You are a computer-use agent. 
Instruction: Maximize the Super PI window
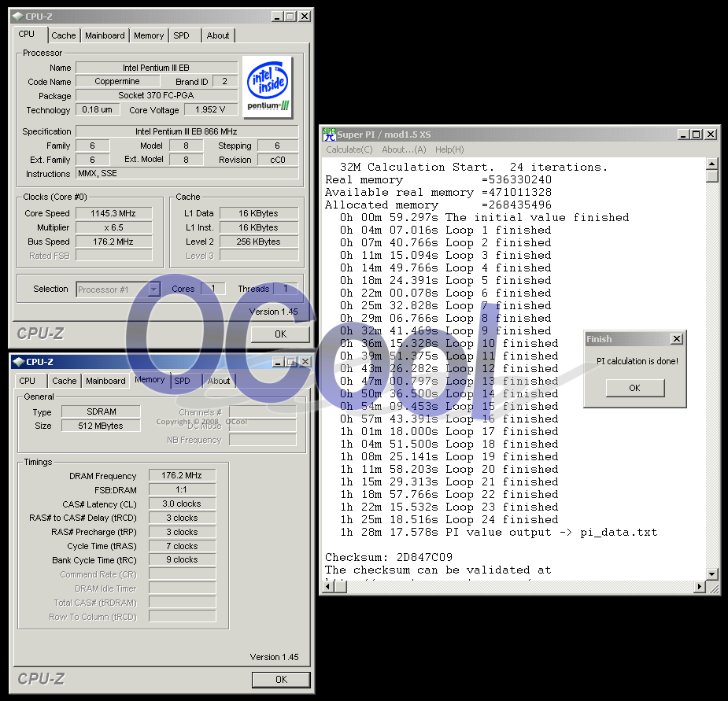point(696,135)
